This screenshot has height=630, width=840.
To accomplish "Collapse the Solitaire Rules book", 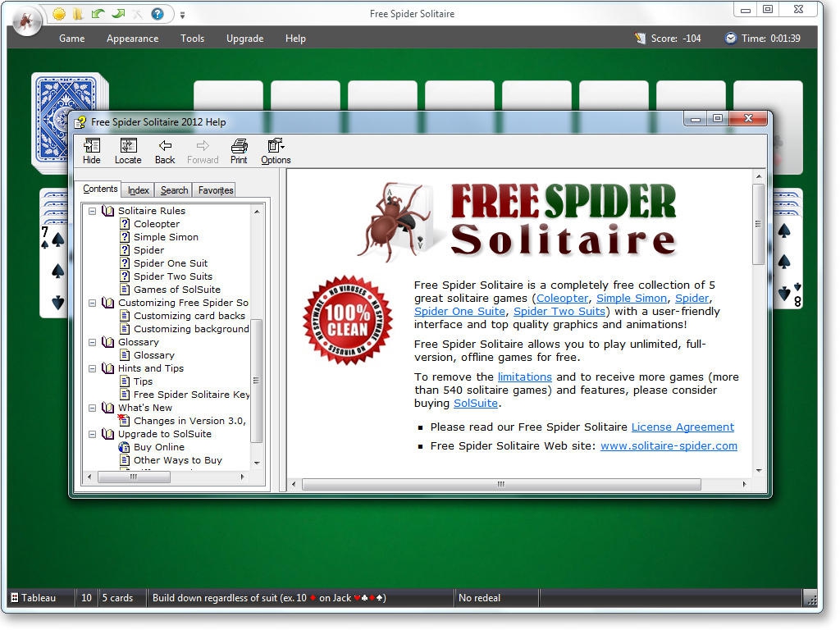I will click(92, 211).
